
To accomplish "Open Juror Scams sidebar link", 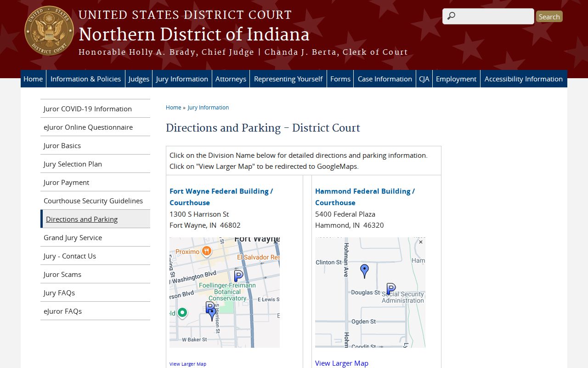I will pyautogui.click(x=95, y=274).
